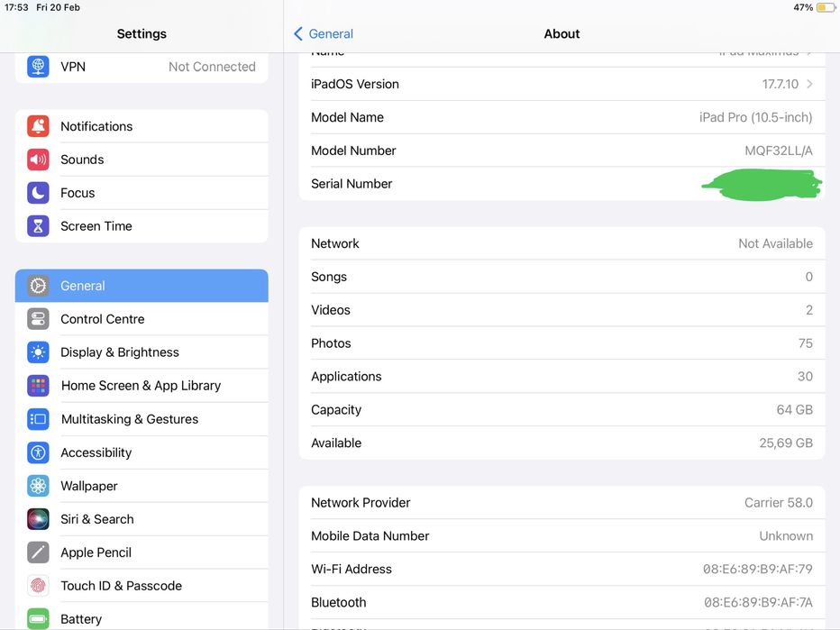Tap the Carrier 58.0 value
The width and height of the screenshot is (840, 630).
pos(779,503)
